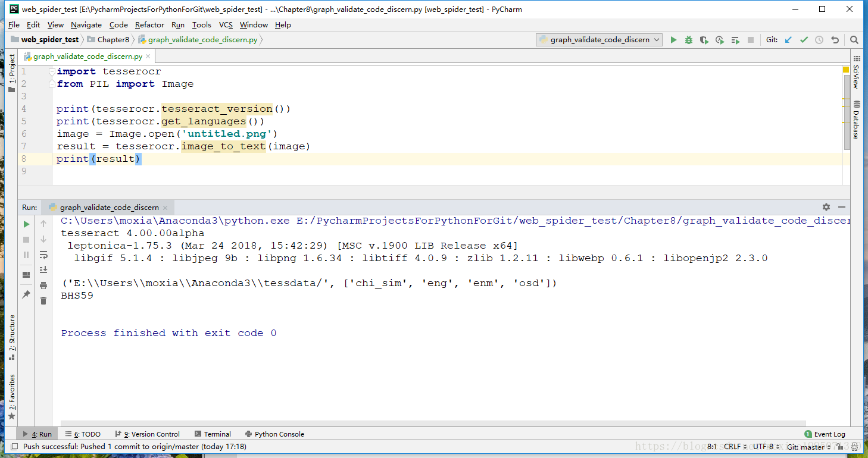Open the Run menu
This screenshot has height=458, width=868.
[178, 25]
